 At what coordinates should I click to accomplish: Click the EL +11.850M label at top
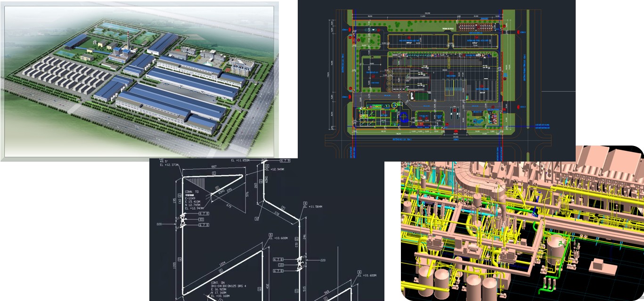pos(242,161)
